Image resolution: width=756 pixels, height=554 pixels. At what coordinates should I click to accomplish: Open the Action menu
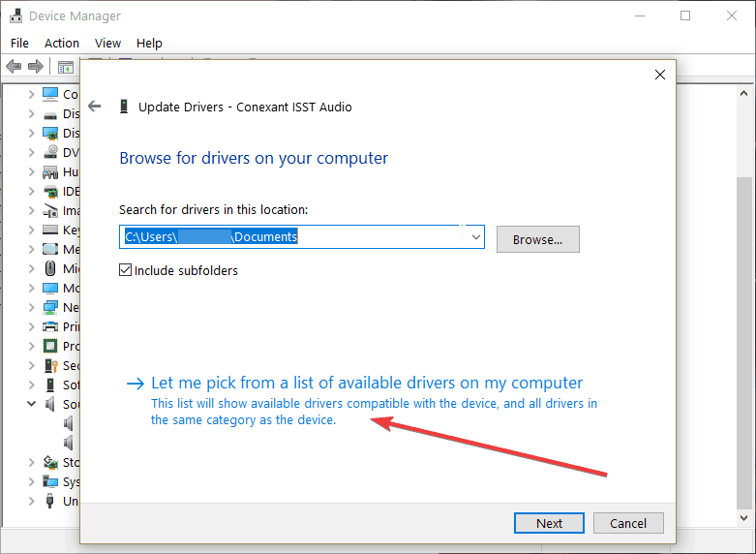pyautogui.click(x=62, y=43)
